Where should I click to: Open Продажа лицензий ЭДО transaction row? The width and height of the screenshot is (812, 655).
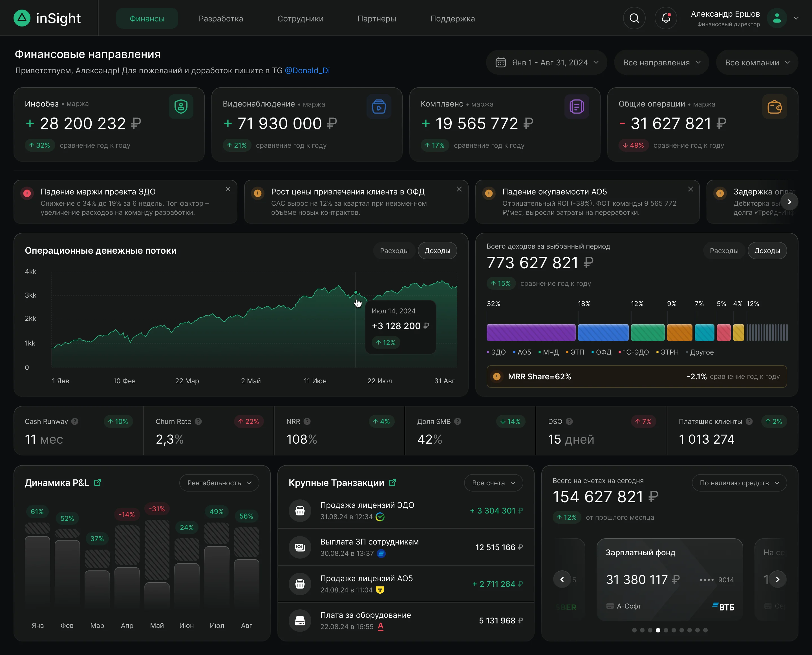(x=406, y=510)
